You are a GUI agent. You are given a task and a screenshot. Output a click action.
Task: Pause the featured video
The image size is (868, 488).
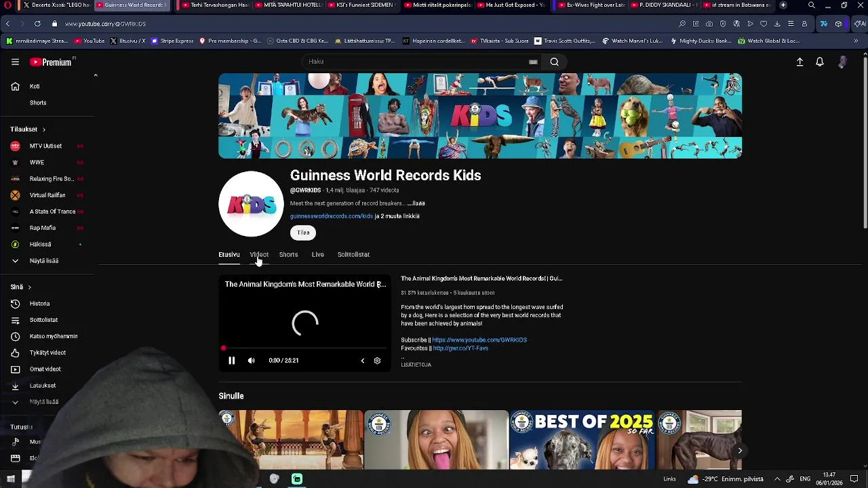(x=231, y=361)
